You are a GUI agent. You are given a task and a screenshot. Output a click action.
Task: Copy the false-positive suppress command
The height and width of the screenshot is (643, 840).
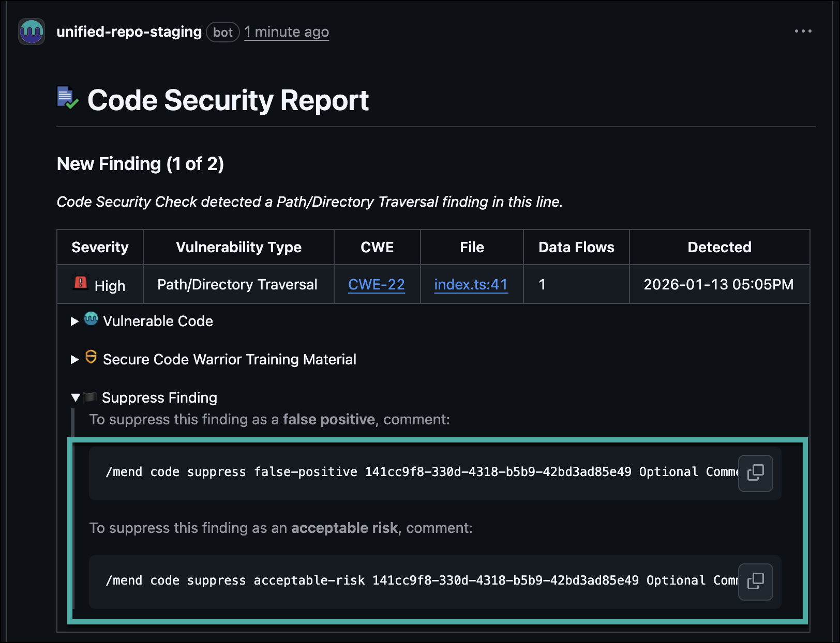point(755,473)
